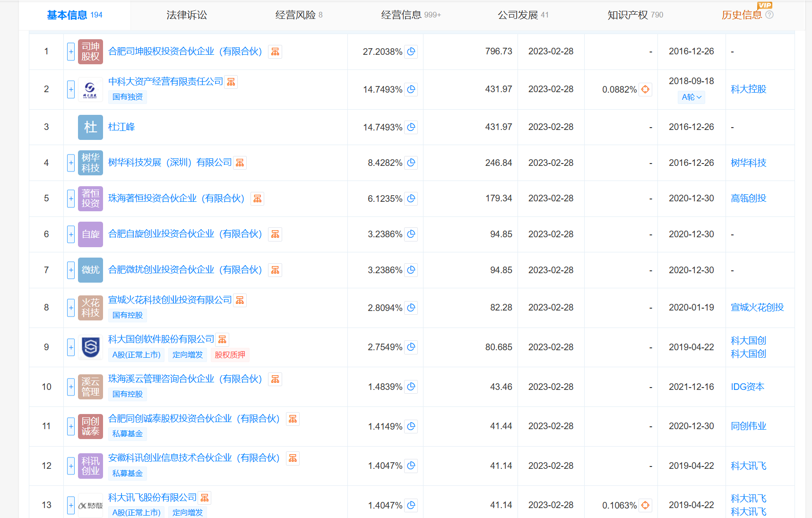Switch to 知识产权 tab
The image size is (812, 518).
(635, 15)
